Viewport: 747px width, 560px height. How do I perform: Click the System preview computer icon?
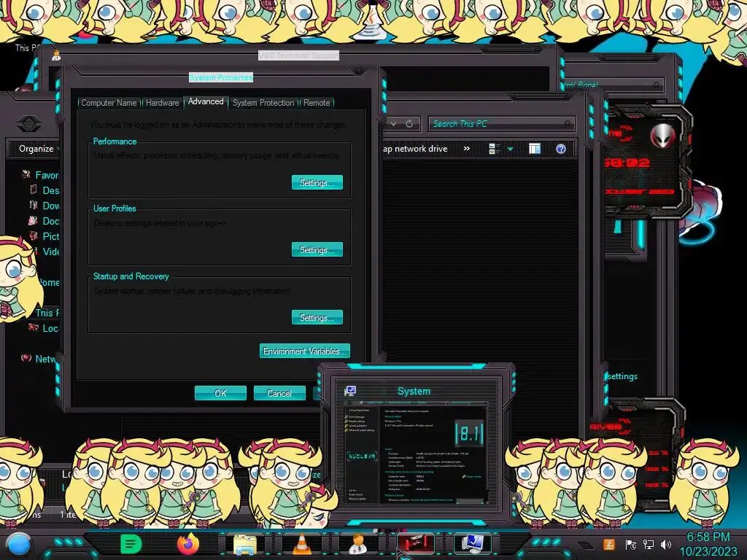(x=350, y=392)
